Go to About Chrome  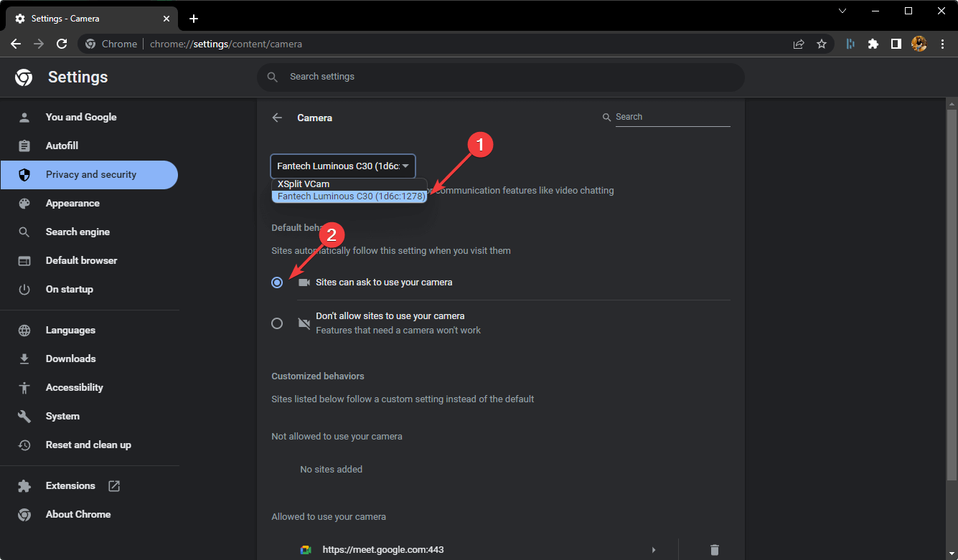78,514
